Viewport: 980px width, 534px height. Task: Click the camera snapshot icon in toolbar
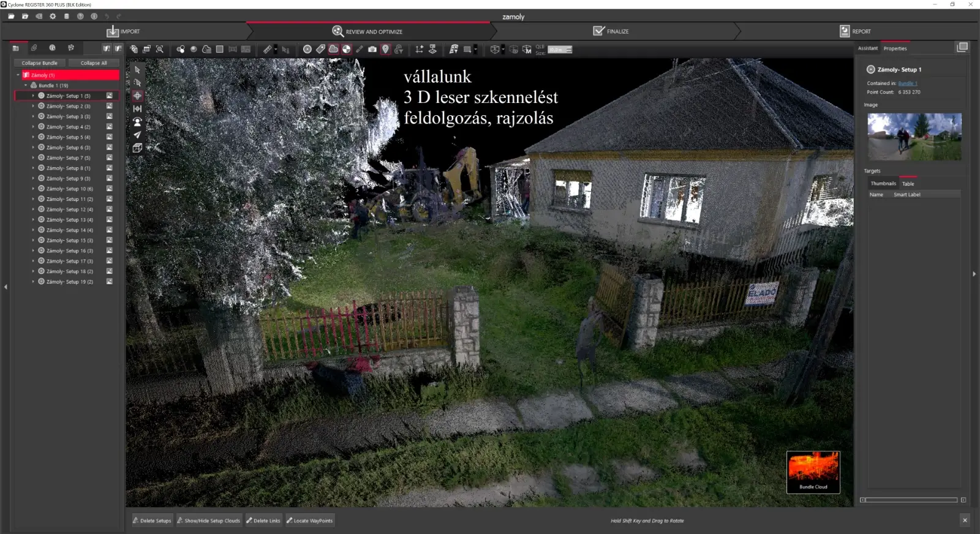(x=372, y=50)
